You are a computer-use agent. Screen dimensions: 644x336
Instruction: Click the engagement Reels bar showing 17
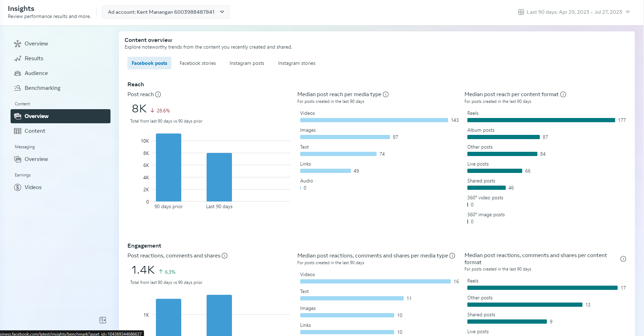point(542,288)
